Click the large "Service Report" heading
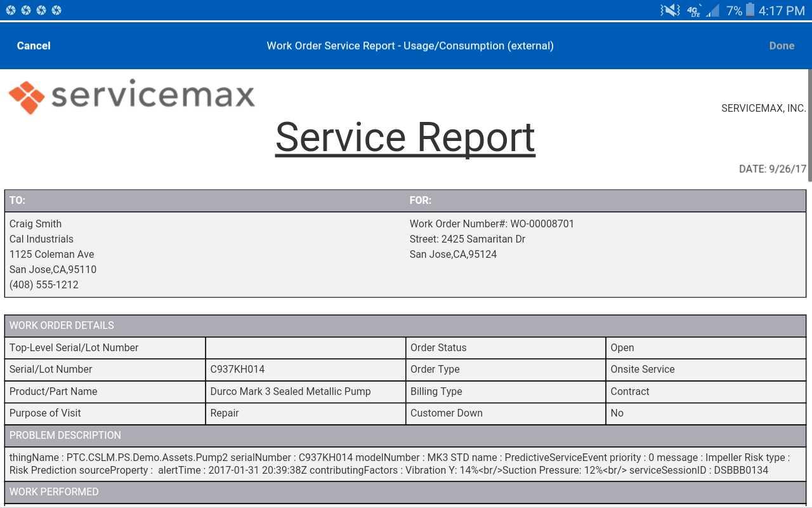Screen dimensions: 812x508 [x=405, y=137]
